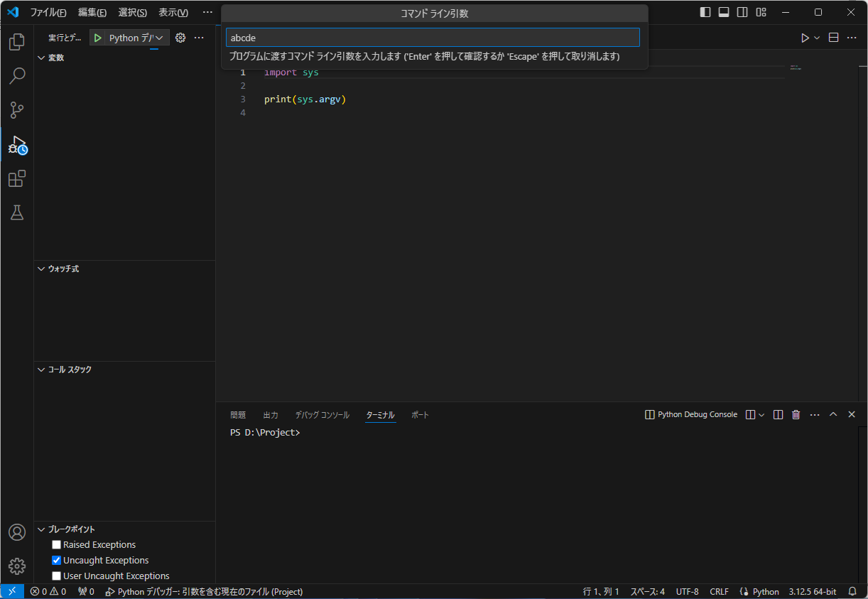The height and width of the screenshot is (599, 868).
Task: Select interpreter 3.12.5 64-bit
Action: [x=812, y=591]
